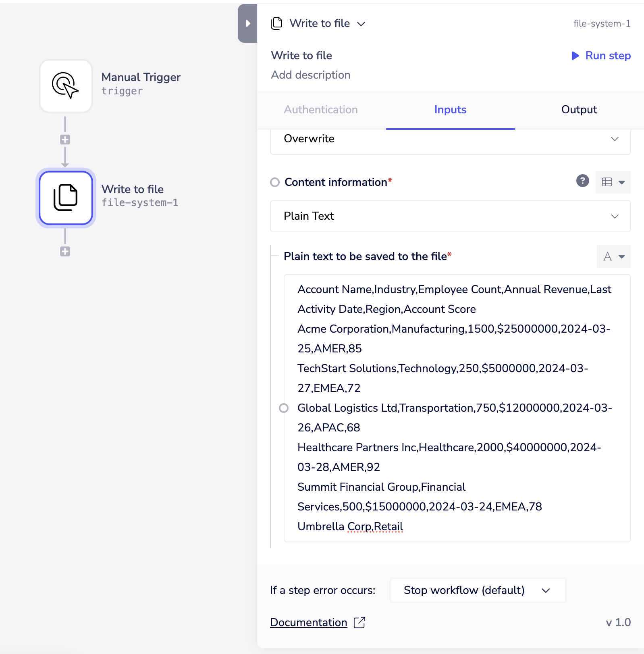Screen dimensions: 644x654
Task: Open help for Content information
Action: tap(582, 181)
